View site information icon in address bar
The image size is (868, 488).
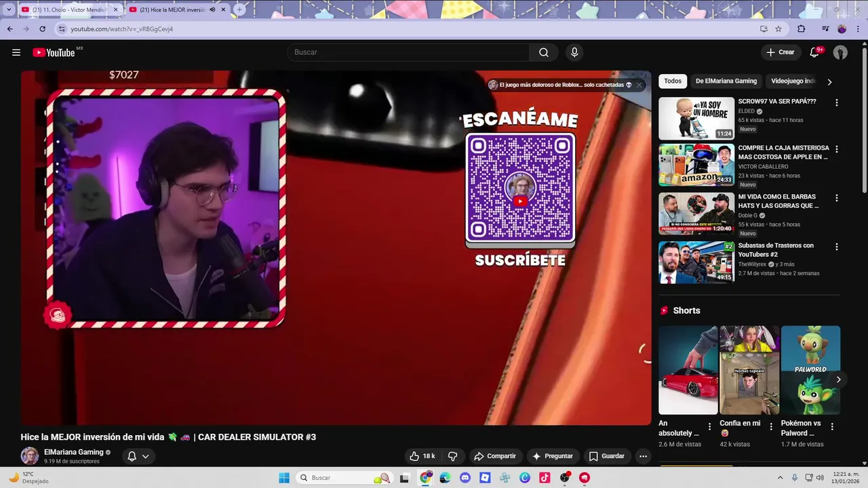click(x=62, y=29)
